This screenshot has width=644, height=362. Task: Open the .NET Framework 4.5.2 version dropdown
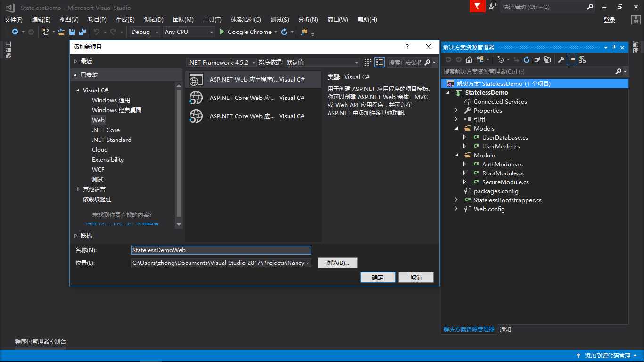pos(222,62)
